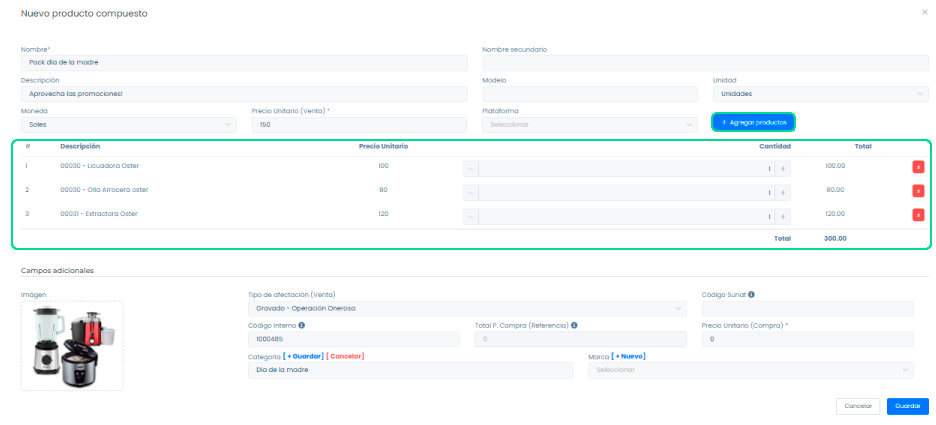
Task: Increase quantity for Extractora Oster
Action: coord(784,215)
